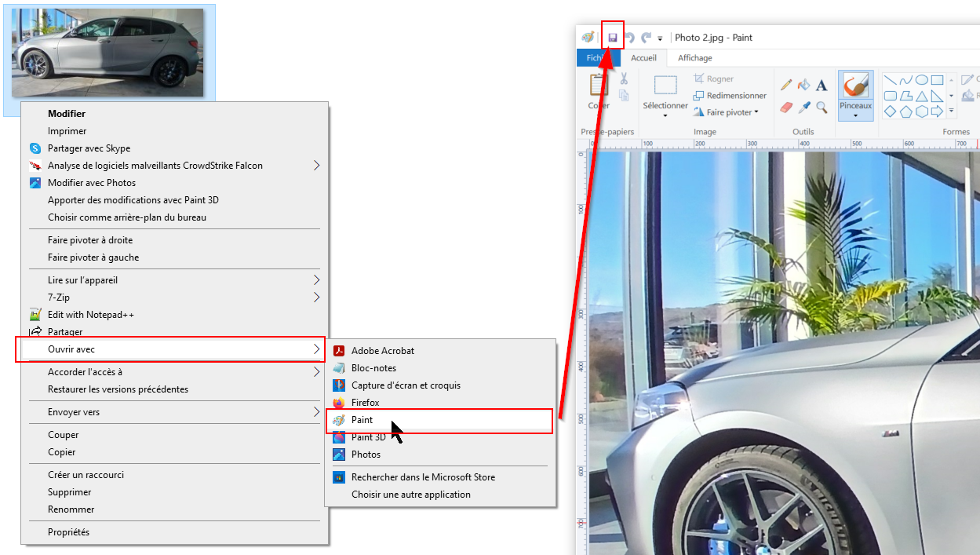Click the Redo arrow in Paint title bar
Image resolution: width=980 pixels, height=555 pixels.
point(647,38)
